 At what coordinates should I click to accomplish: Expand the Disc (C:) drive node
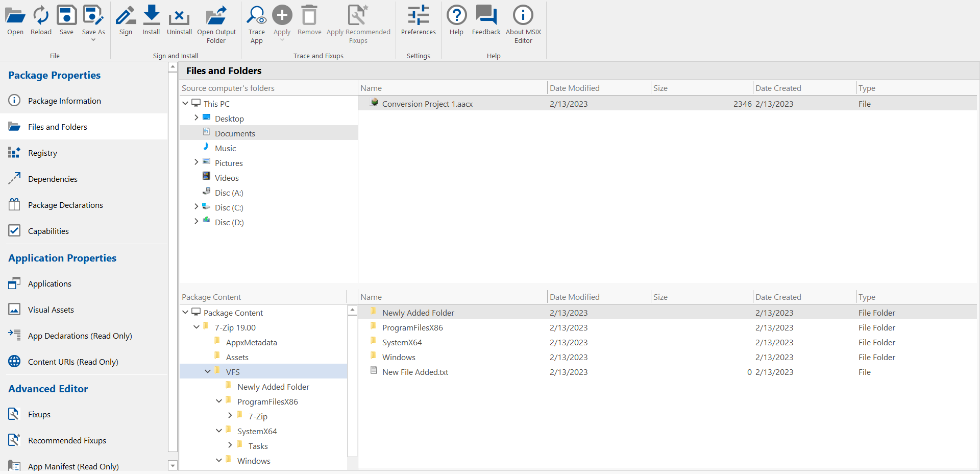(x=197, y=207)
